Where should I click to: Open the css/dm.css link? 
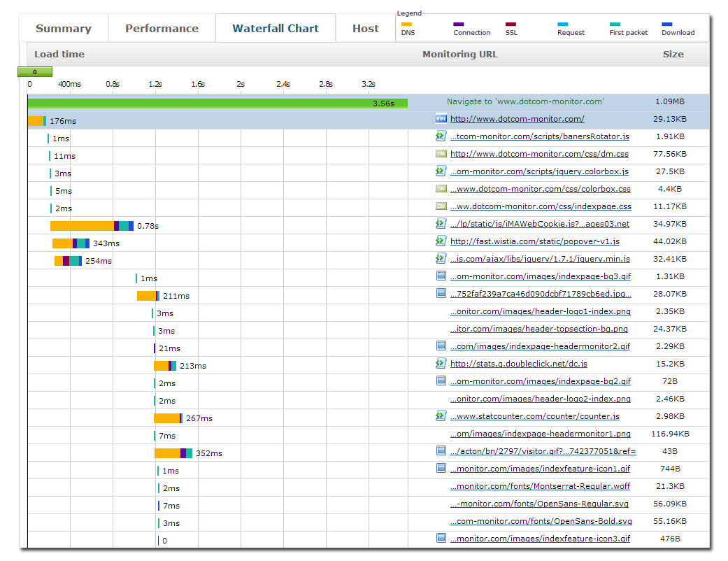539,154
